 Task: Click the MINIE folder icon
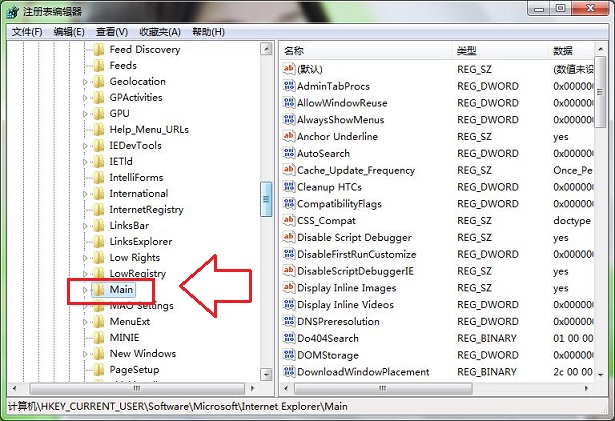coord(99,338)
